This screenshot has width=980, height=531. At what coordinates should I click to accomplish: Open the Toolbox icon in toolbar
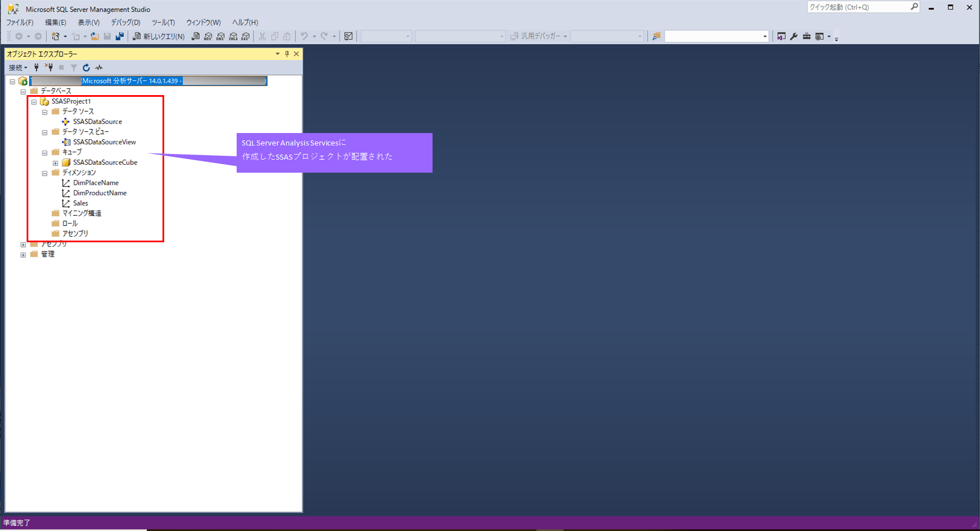(x=806, y=36)
